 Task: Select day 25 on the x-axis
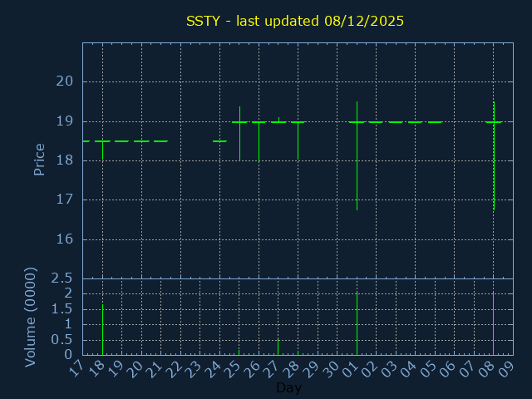pos(234,369)
